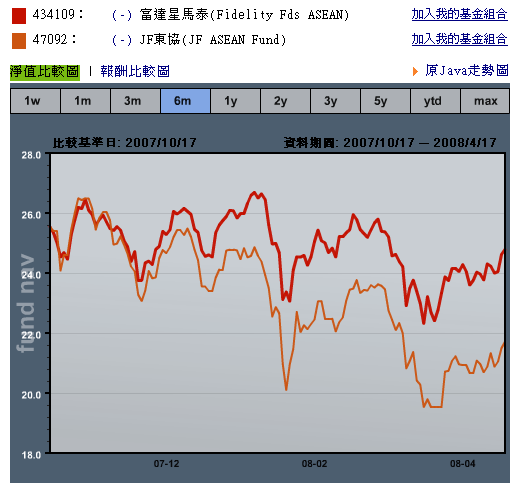Select the 淨值比較圖 tab
520x489 pixels.
coord(45,72)
